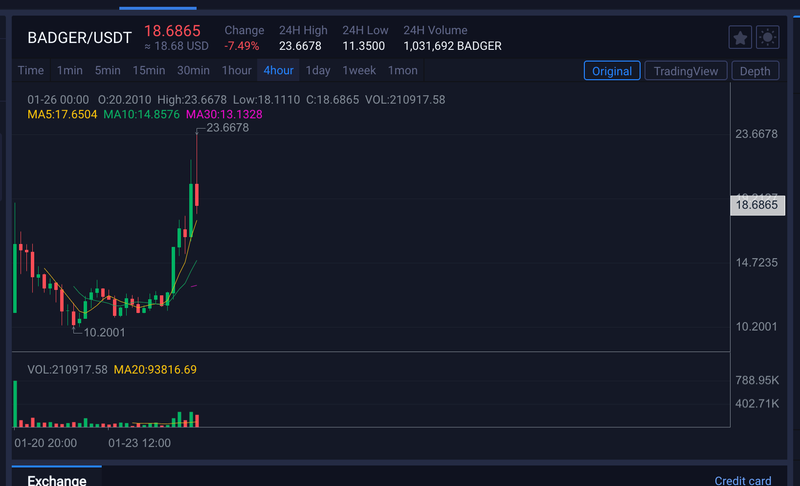Click the current price 18.6865 in header

click(172, 31)
